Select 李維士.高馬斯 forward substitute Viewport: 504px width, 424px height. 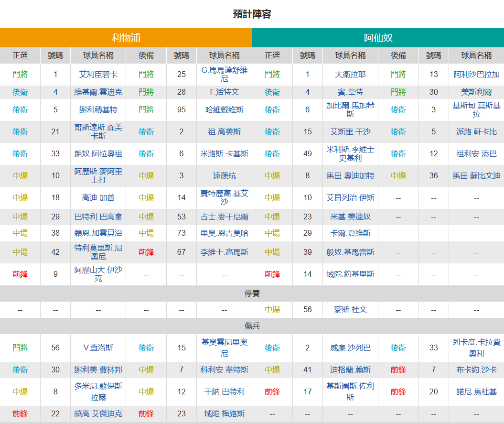click(225, 252)
